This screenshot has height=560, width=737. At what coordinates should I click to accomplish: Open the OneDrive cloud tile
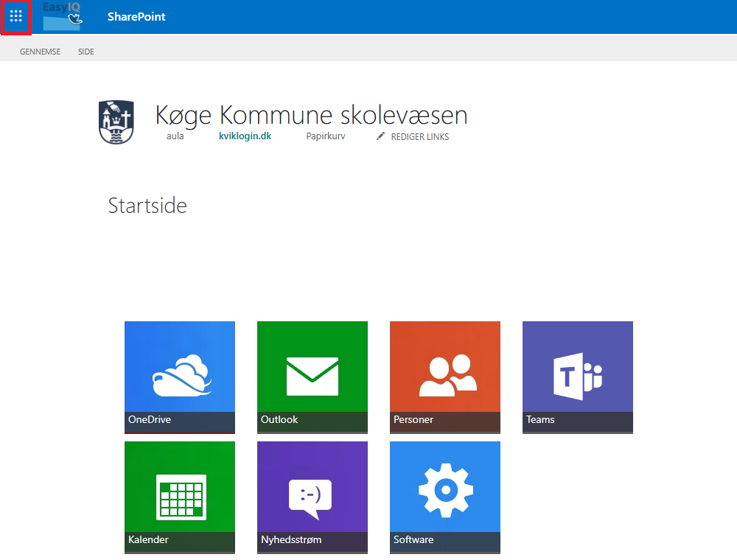click(180, 377)
